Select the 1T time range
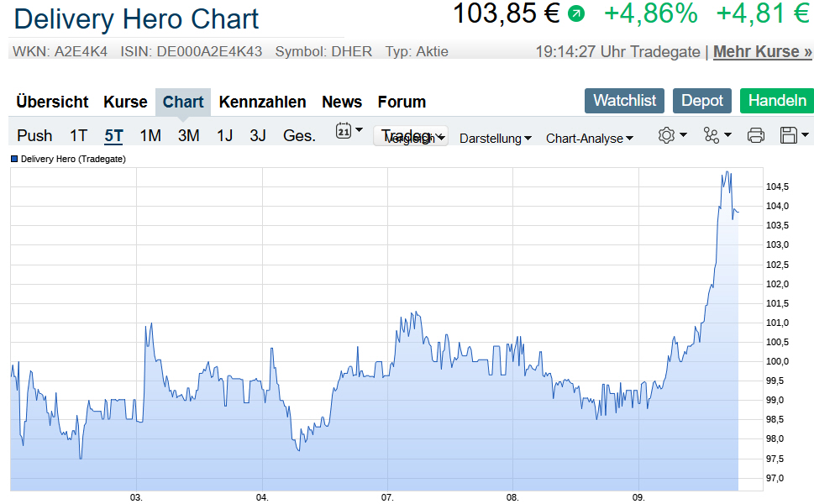 (78, 135)
